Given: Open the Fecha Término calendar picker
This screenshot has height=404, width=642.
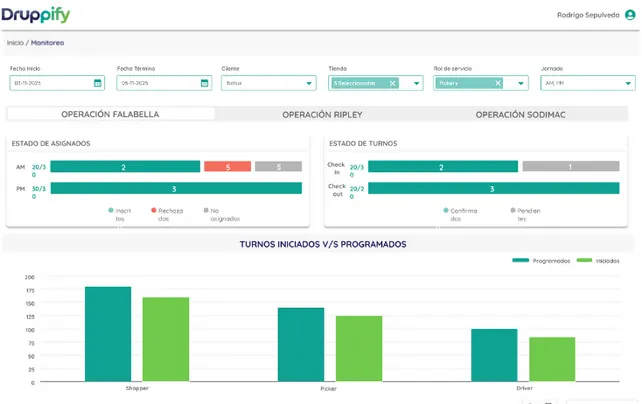Looking at the screenshot, I should [x=204, y=83].
